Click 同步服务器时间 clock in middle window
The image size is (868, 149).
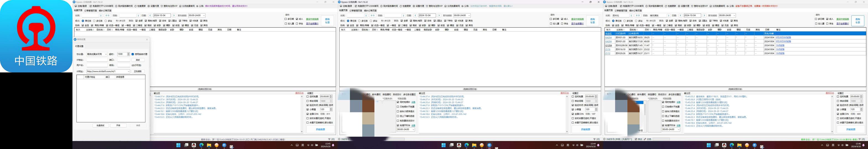381,6
